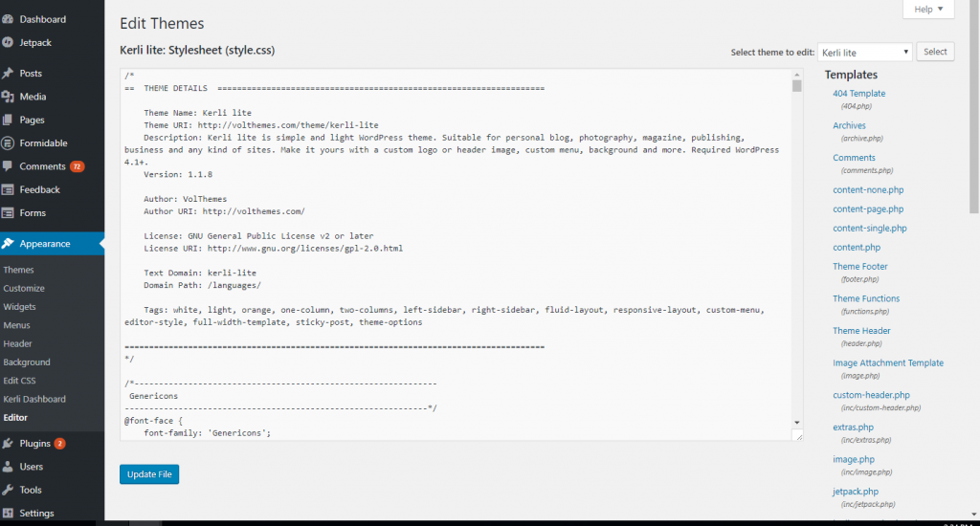
Task: Click the 72 pending comments badge
Action: pyautogui.click(x=77, y=166)
